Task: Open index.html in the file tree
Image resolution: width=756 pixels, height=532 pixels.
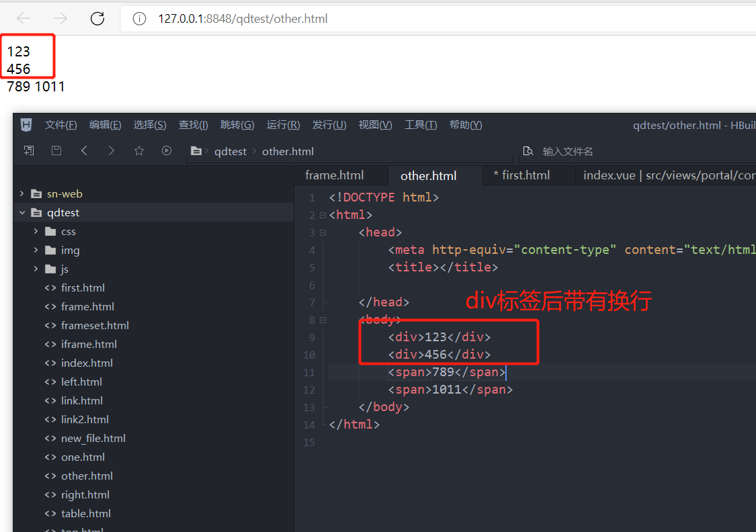Action: point(87,363)
